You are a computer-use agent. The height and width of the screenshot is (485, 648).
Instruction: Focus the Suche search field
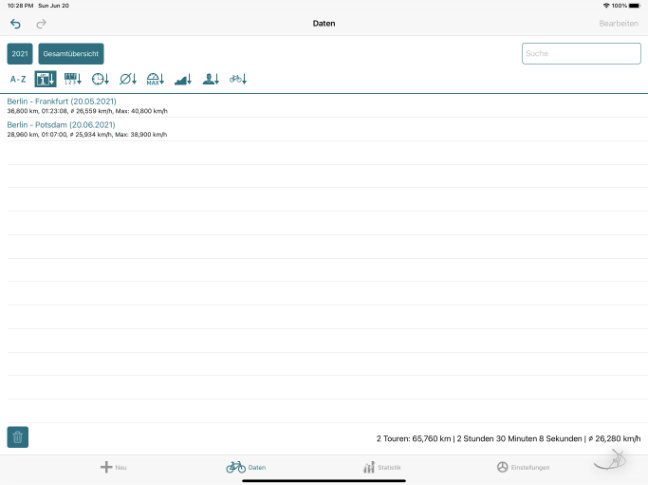click(x=581, y=54)
